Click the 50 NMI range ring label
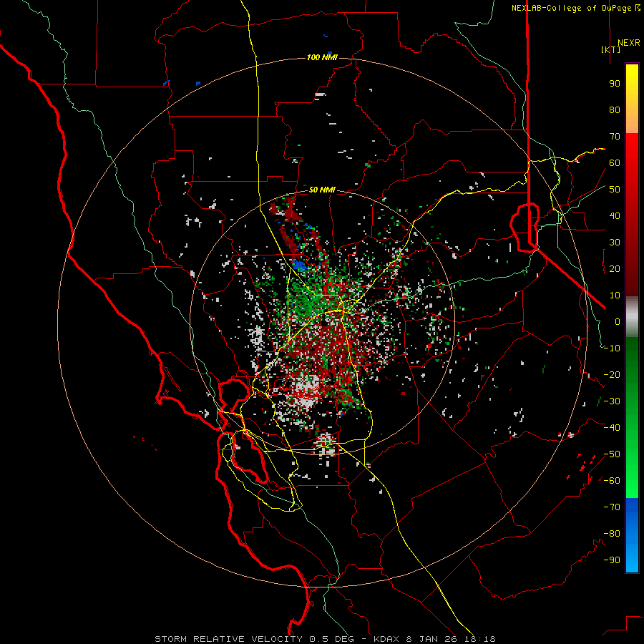Image resolution: width=644 pixels, height=644 pixels. pyautogui.click(x=322, y=190)
